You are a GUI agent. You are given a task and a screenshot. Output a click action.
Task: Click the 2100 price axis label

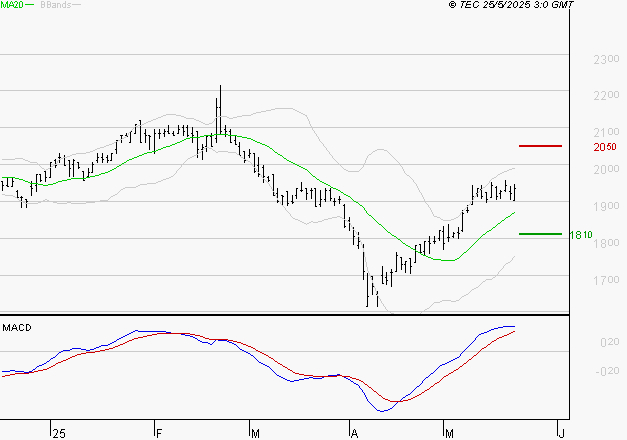coord(606,132)
